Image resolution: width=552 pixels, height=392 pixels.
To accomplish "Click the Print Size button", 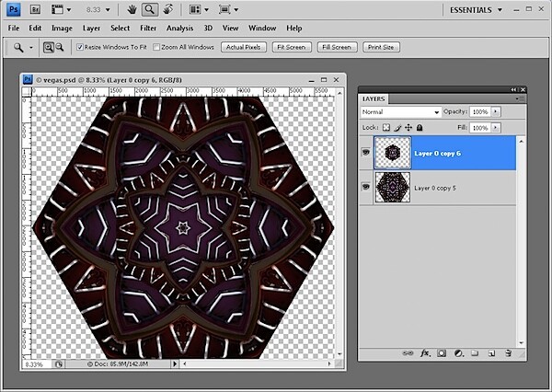I will 381,47.
